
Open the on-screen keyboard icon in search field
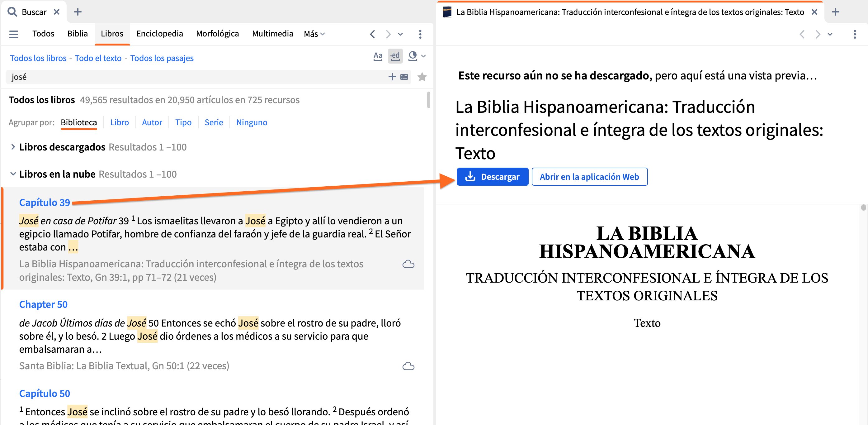pyautogui.click(x=404, y=77)
